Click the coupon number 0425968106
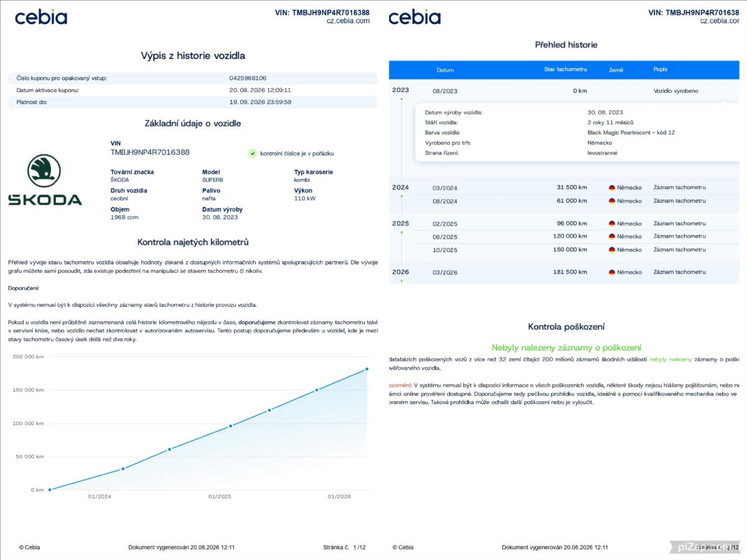The width and height of the screenshot is (747, 560). (x=248, y=78)
